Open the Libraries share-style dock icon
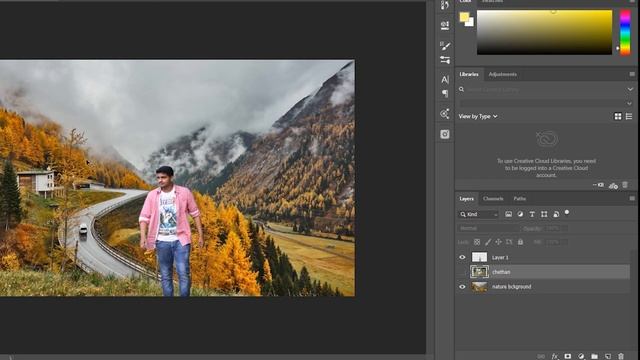 [445, 114]
